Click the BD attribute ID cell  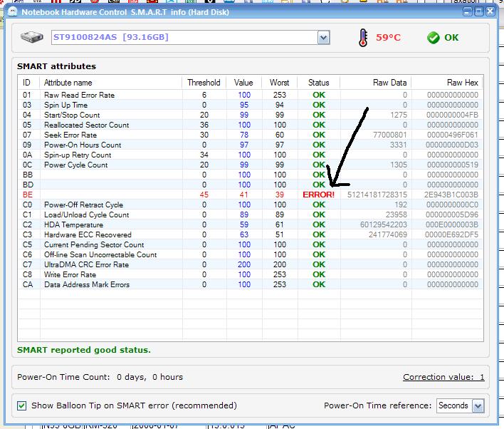coord(28,185)
